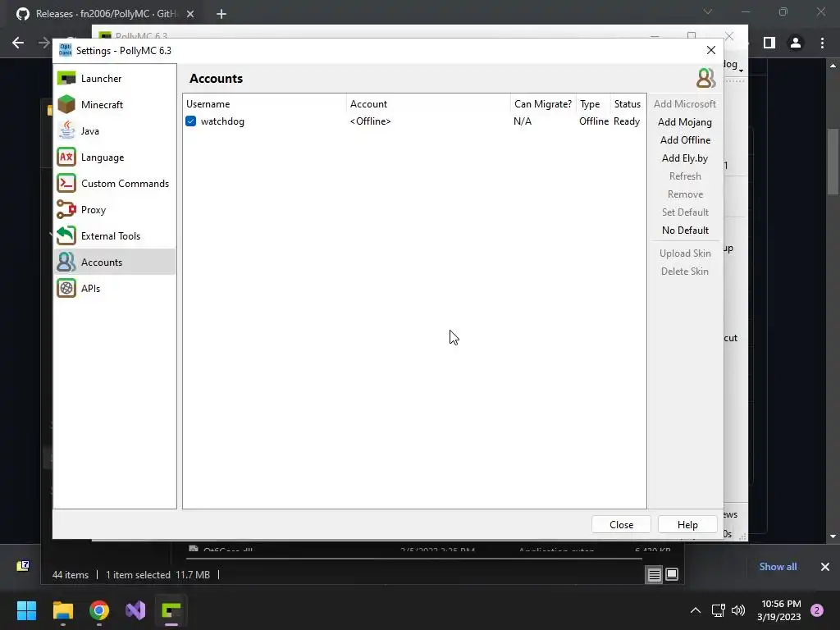Click the <Offline> account cell
The height and width of the screenshot is (630, 840).
[370, 121]
